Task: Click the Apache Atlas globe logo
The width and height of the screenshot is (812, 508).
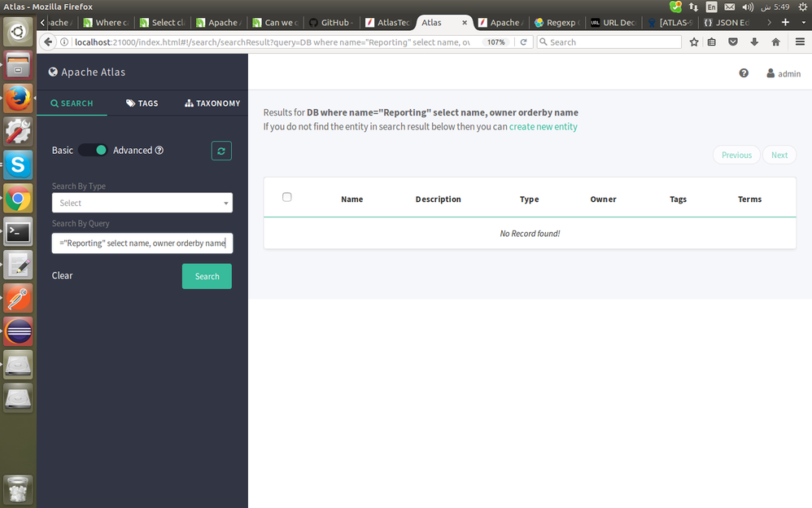Action: 53,72
